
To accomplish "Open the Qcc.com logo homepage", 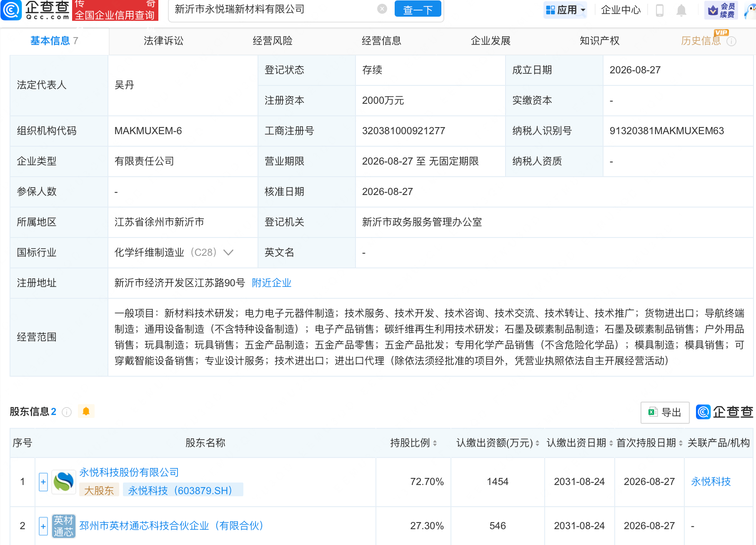I will click(35, 10).
